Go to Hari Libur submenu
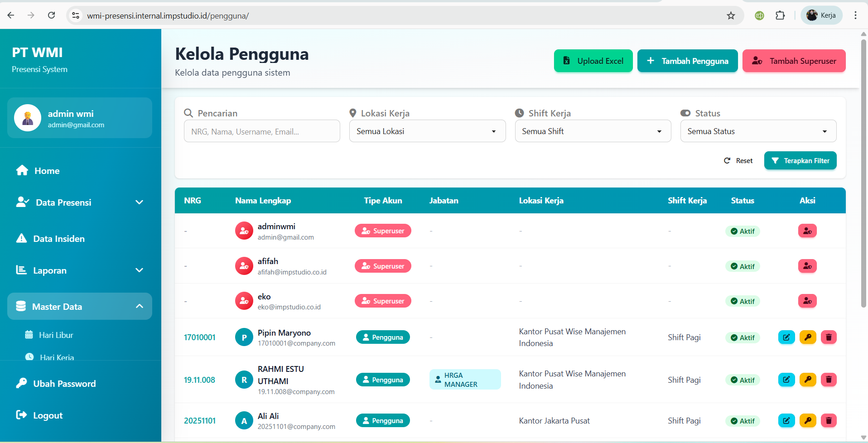This screenshot has height=443, width=868. click(56, 335)
